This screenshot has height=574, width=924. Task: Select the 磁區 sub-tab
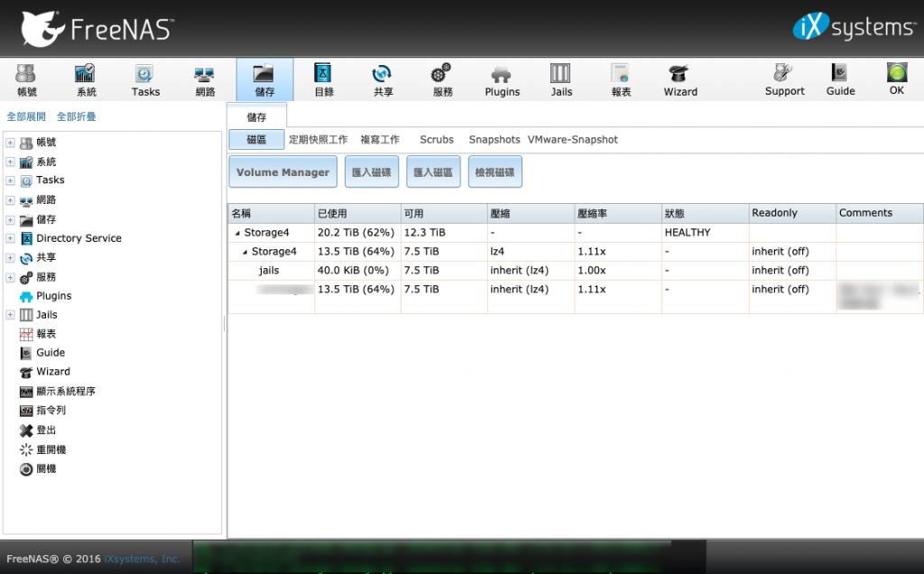[x=256, y=140]
